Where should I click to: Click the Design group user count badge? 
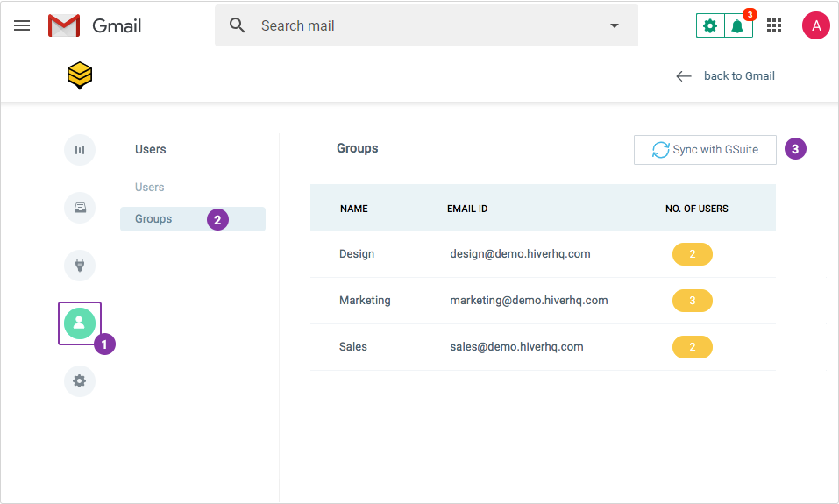pos(693,254)
